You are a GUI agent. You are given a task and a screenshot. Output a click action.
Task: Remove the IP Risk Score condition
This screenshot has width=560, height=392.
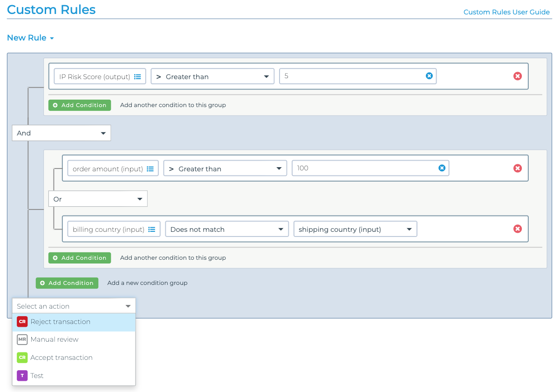pos(518,76)
